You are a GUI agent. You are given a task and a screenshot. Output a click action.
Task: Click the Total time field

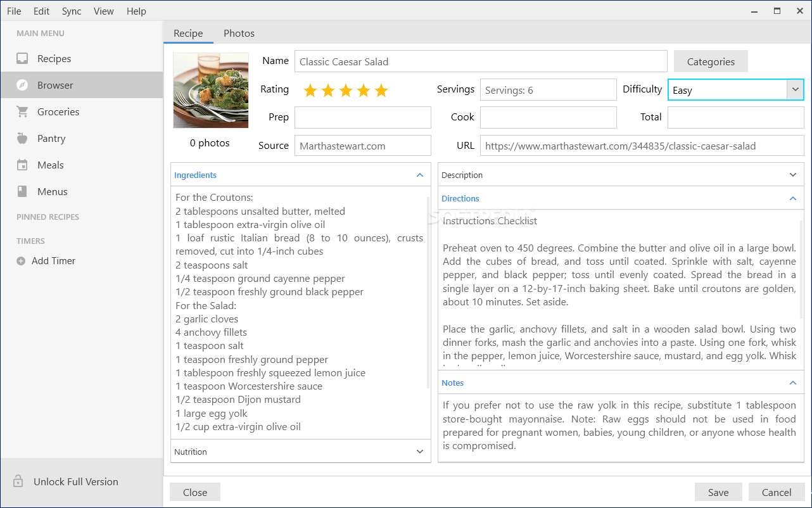pos(736,117)
